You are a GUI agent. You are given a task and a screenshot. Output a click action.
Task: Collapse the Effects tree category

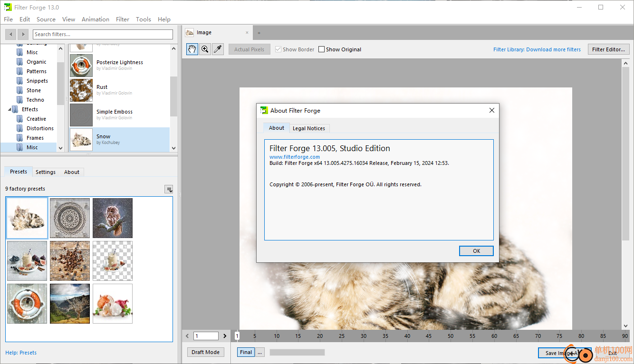tap(10, 109)
